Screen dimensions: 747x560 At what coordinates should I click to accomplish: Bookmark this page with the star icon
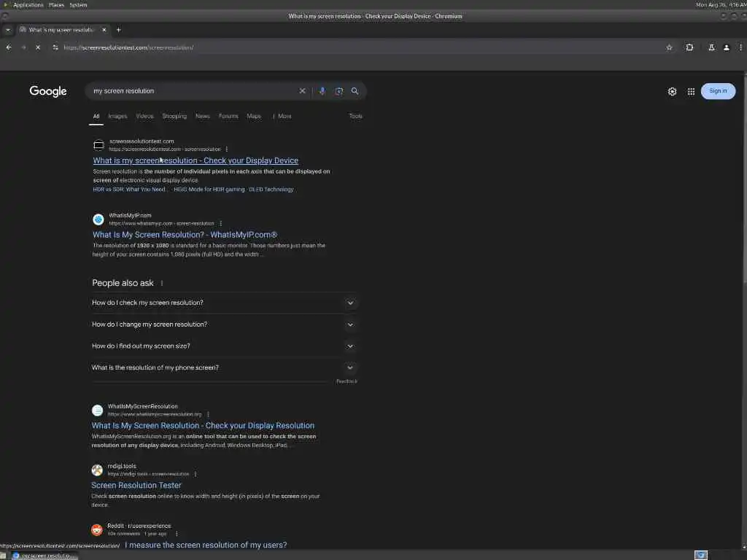pyautogui.click(x=669, y=47)
